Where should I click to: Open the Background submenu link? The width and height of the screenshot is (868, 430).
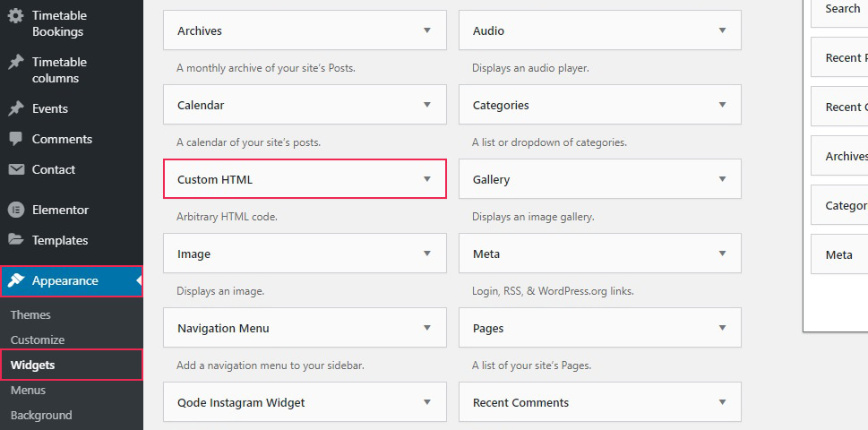[x=41, y=415]
